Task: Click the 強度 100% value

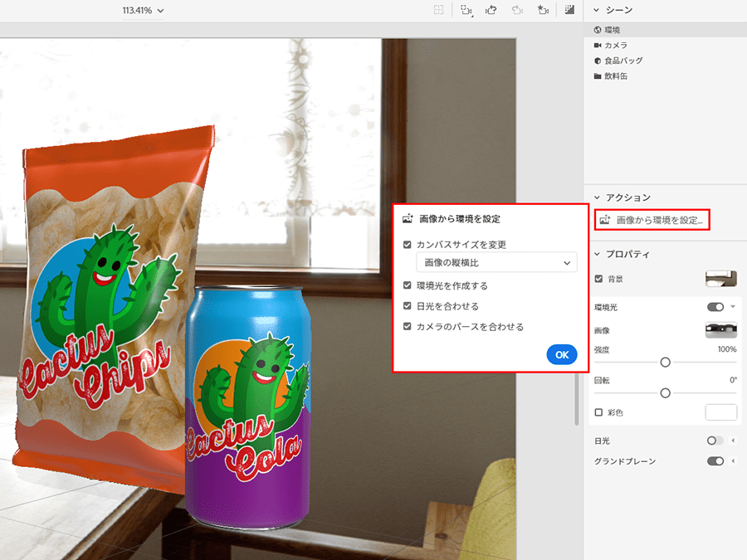Action: (727, 349)
